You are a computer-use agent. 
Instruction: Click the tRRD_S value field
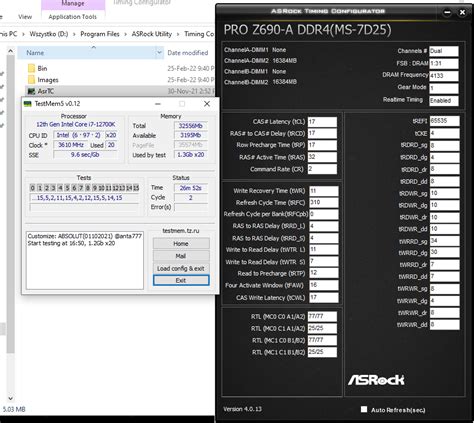(x=324, y=238)
